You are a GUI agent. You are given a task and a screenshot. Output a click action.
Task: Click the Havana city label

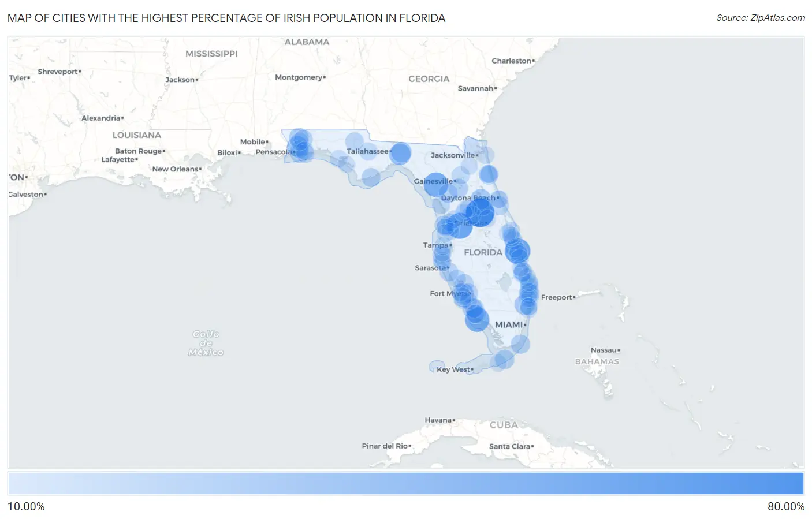point(438,420)
